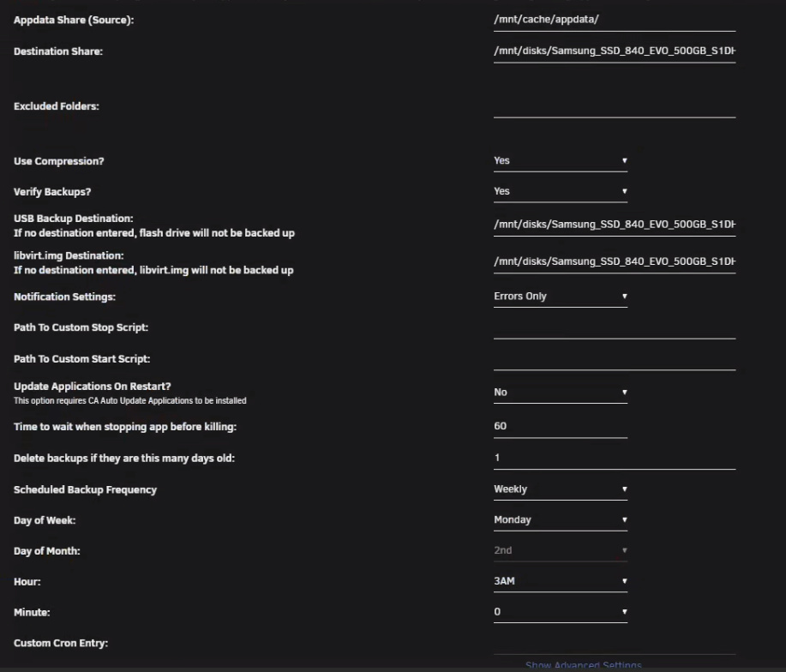This screenshot has width=786, height=672.
Task: Click the greyed-out Day of Month dropdown
Action: pyautogui.click(x=560, y=550)
